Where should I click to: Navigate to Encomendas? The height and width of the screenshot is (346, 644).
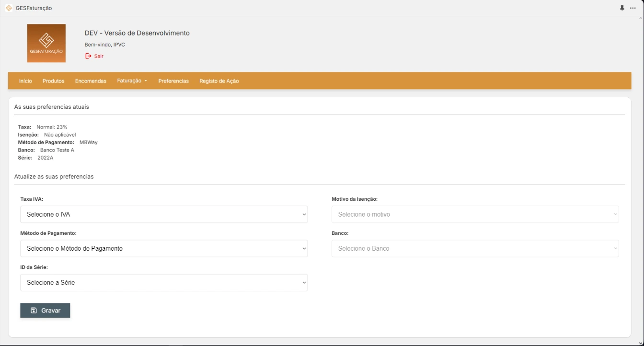[91, 81]
